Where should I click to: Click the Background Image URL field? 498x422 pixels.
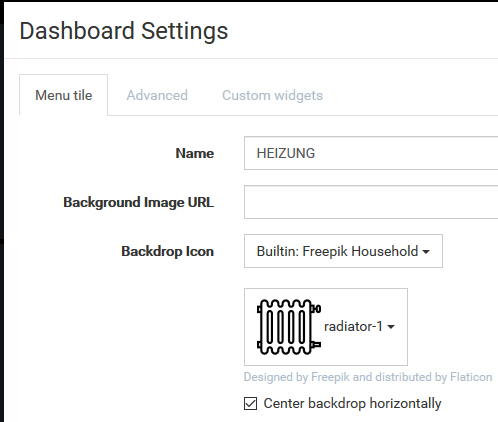(x=371, y=202)
